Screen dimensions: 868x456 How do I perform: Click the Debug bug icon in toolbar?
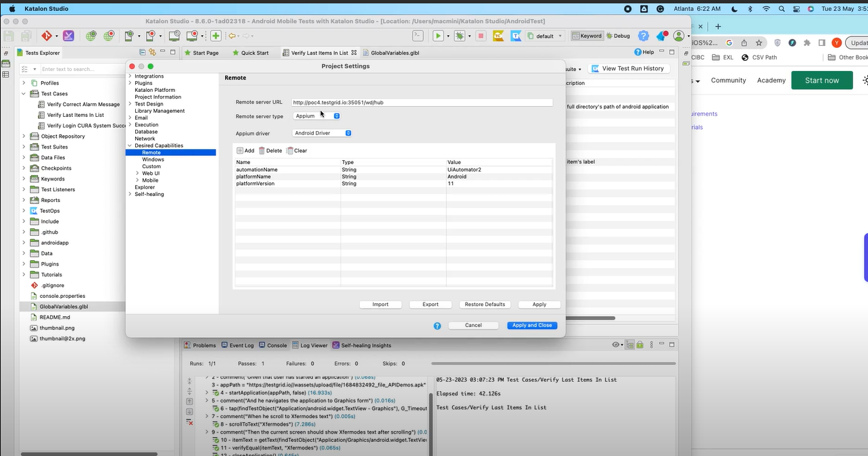(460, 36)
